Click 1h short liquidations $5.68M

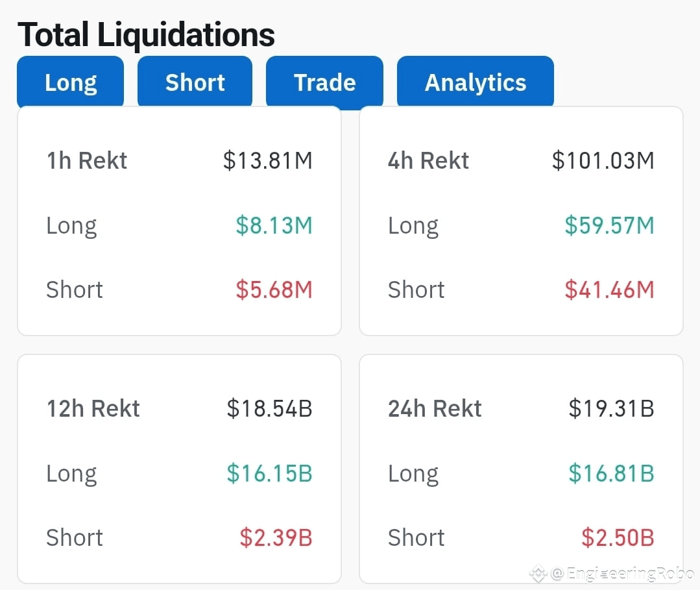pos(274,289)
